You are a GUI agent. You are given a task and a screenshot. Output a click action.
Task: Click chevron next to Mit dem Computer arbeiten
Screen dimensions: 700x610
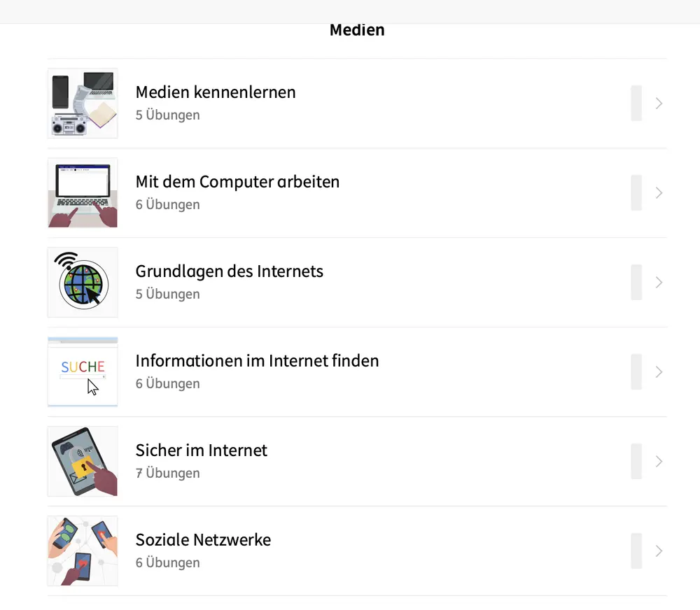(x=659, y=193)
